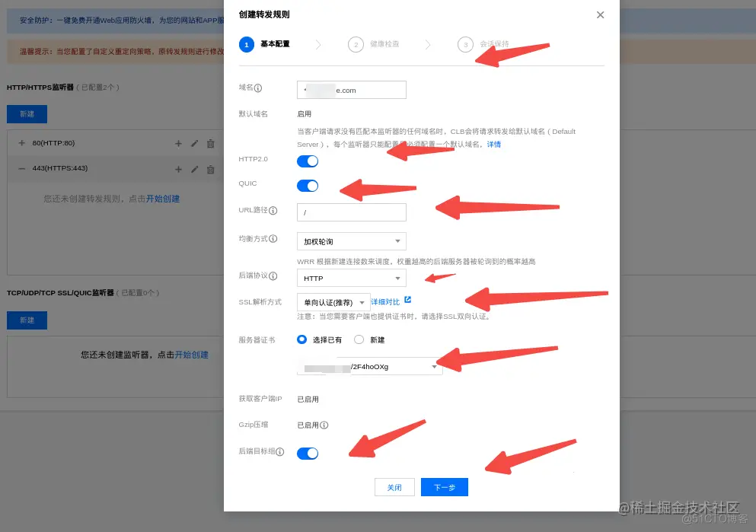Toggle the QUIC switch
This screenshot has width=756, height=532.
pos(308,186)
